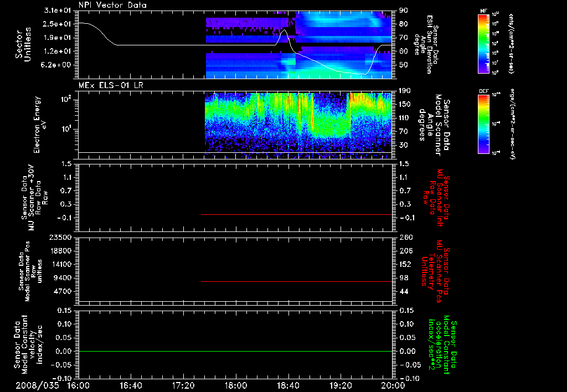Viewport: 567px width, 392px height.
Task: Click the NF color bar legend
Action: 483,43
